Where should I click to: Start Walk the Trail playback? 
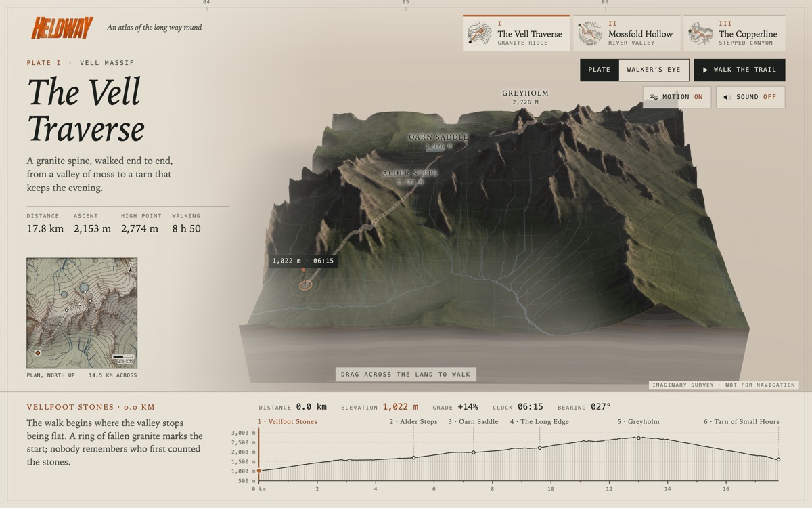[x=740, y=70]
